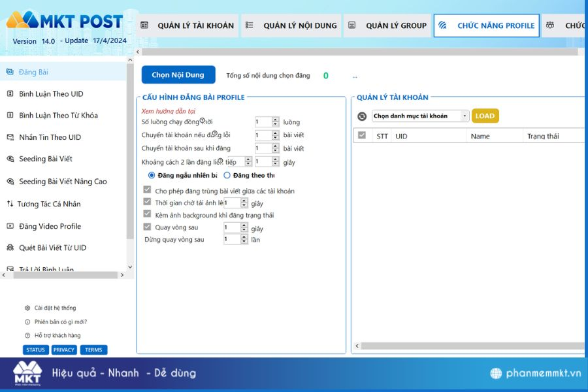The height and width of the screenshot is (392, 588).
Task: Tick the select-all checkbox in account table header
Action: coord(362,136)
